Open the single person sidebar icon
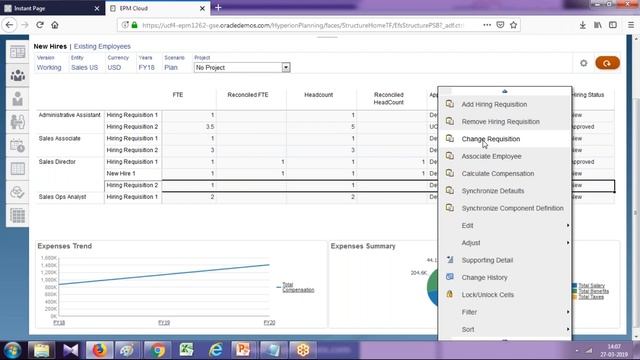Screen dimensions: 640x360 pos(18,99)
